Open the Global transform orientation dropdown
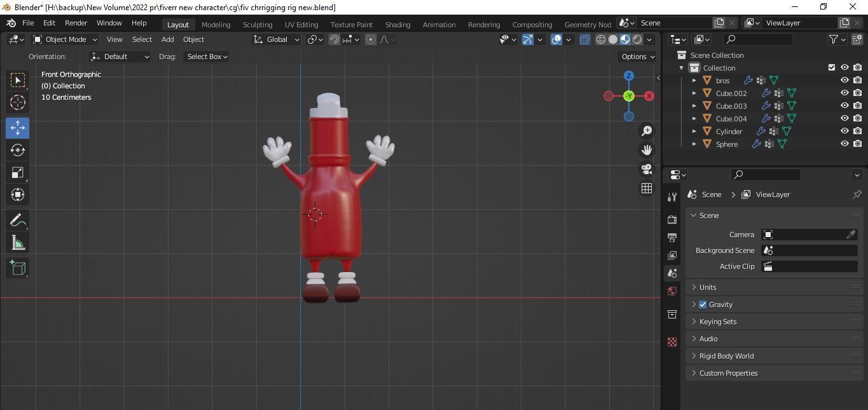The image size is (868, 410). tap(276, 39)
